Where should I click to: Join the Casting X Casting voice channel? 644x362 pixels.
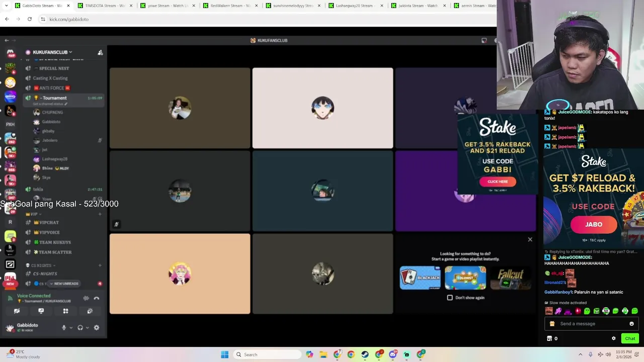point(64,78)
